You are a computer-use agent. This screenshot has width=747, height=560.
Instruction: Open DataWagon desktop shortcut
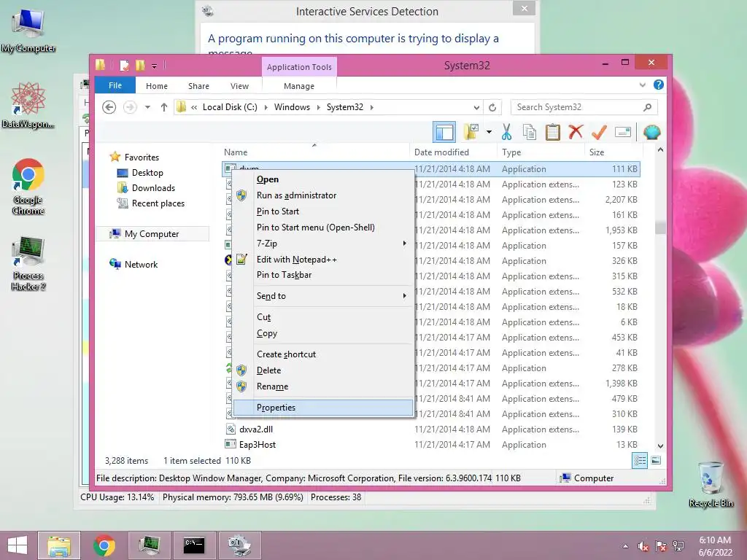(x=28, y=105)
